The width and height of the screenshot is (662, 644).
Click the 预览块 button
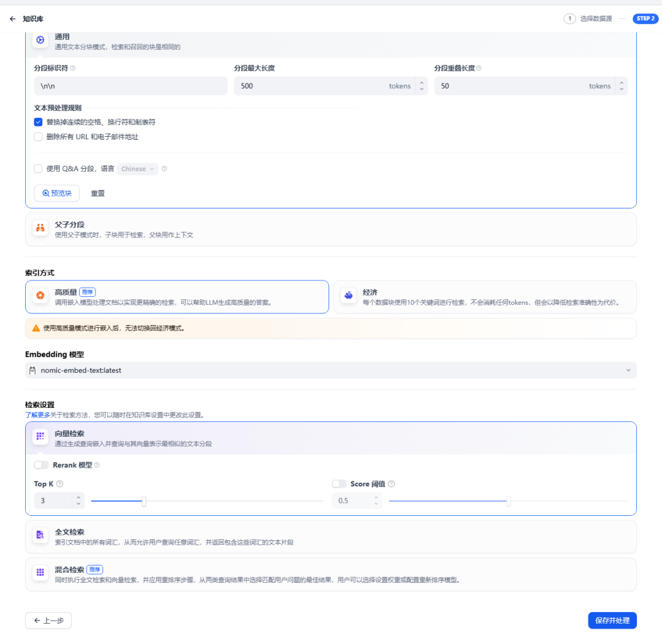click(x=56, y=193)
